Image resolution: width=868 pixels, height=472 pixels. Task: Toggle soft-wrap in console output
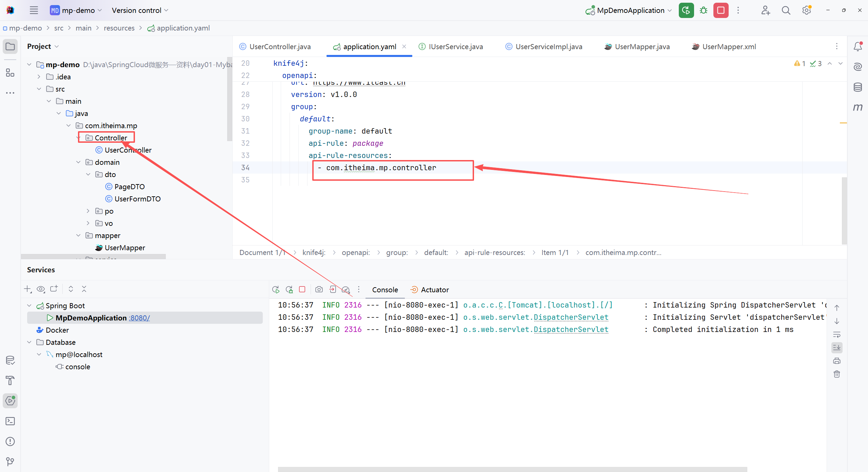coord(837,335)
